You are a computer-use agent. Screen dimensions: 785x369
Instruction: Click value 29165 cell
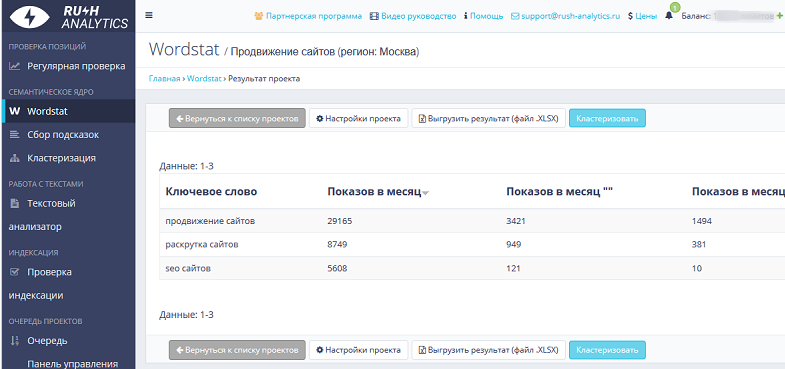click(340, 221)
